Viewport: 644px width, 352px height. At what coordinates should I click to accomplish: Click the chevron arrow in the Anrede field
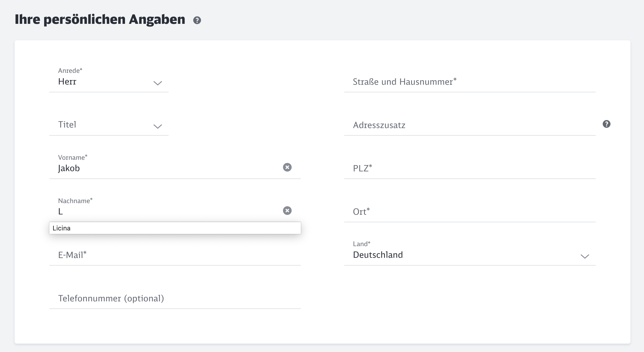tap(157, 83)
